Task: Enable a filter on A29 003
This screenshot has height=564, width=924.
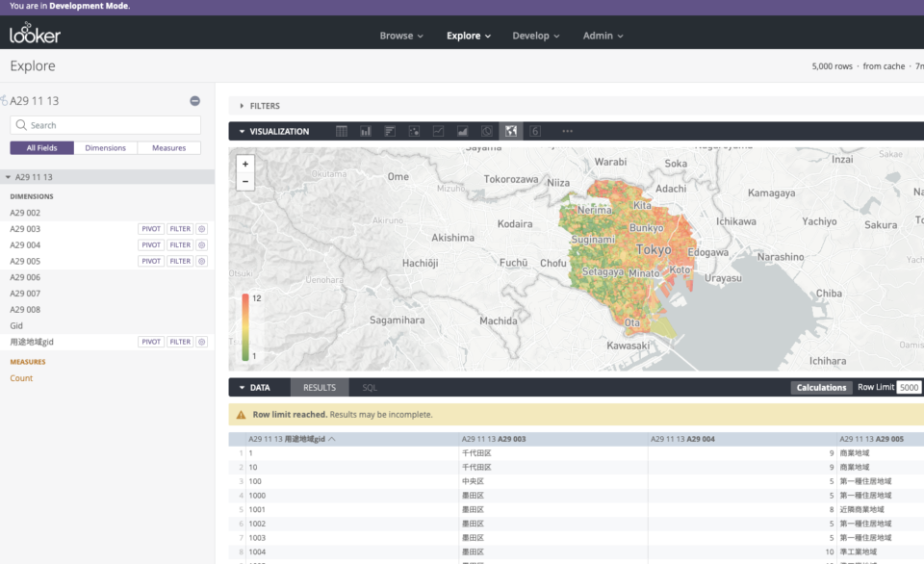Action: click(x=178, y=229)
